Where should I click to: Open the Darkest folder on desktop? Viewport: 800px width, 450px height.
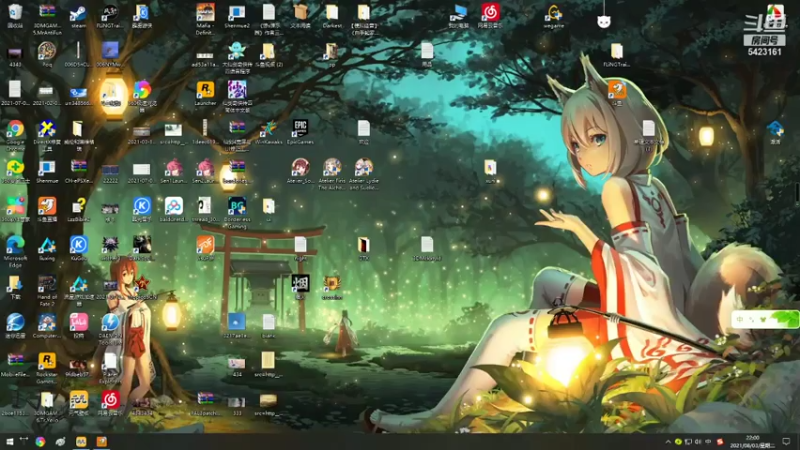pyautogui.click(x=332, y=15)
